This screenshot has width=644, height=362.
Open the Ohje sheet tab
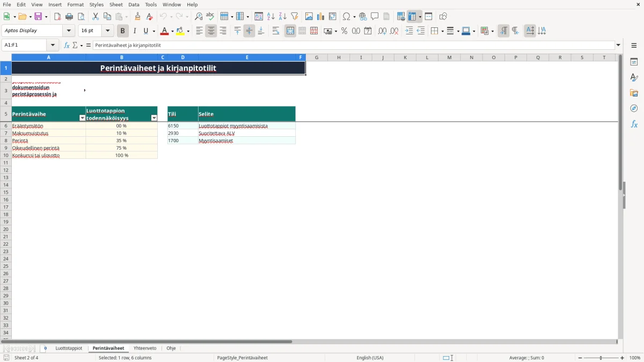pos(171,349)
